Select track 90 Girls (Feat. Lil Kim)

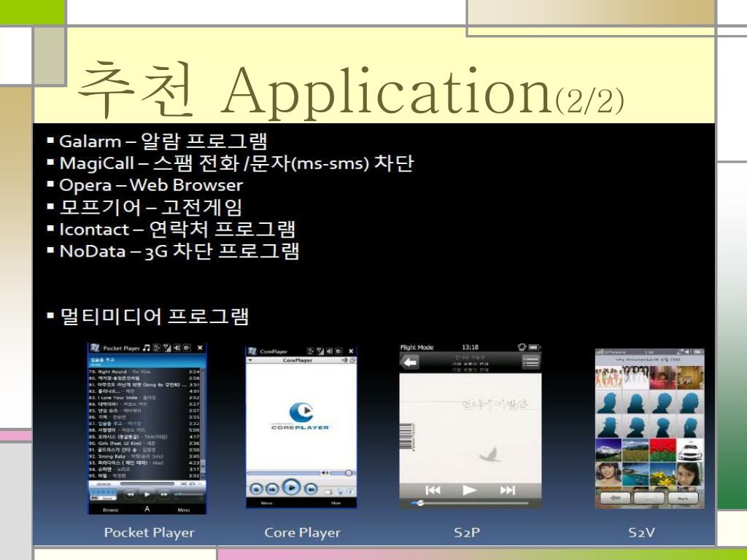tap(145, 443)
